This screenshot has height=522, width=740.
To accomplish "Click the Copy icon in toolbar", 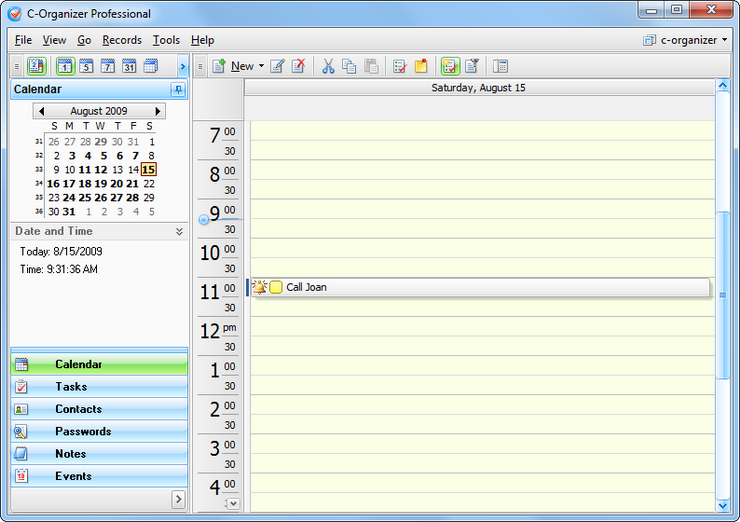I will 349,67.
